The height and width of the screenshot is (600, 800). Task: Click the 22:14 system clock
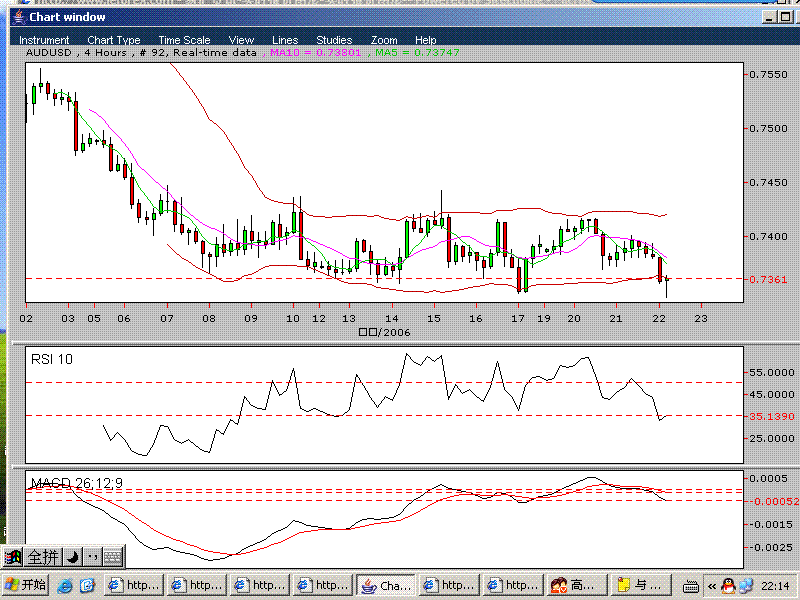pos(776,586)
